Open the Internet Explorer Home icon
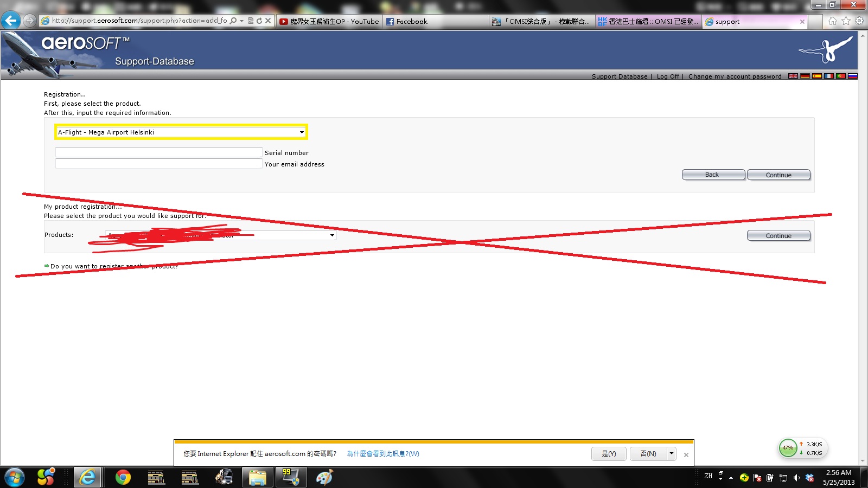Viewport: 868px width, 488px height. tap(833, 21)
